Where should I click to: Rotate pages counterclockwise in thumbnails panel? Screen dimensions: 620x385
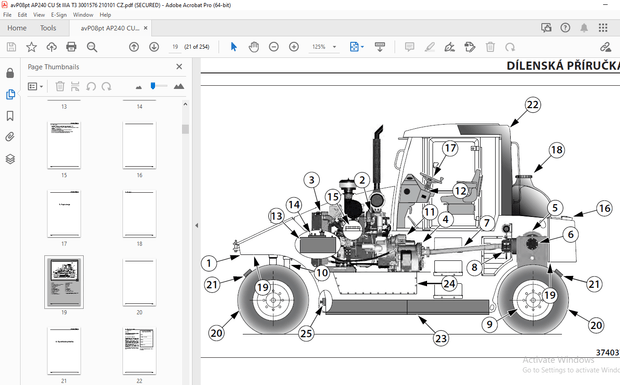[91, 86]
